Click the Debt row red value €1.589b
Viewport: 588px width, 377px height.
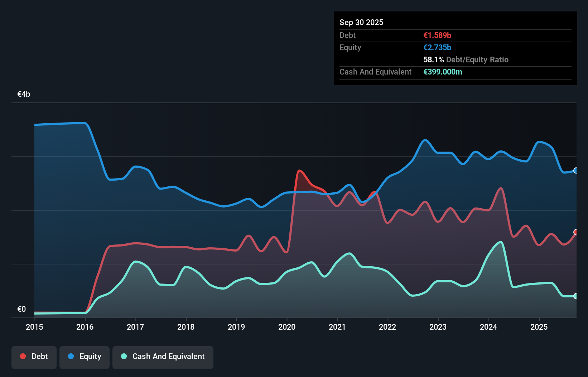[x=437, y=35]
